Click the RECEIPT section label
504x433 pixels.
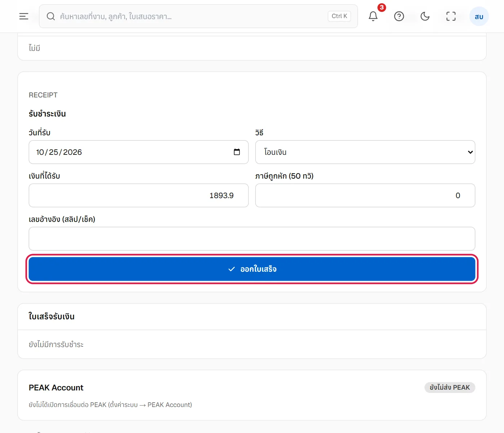click(x=43, y=95)
